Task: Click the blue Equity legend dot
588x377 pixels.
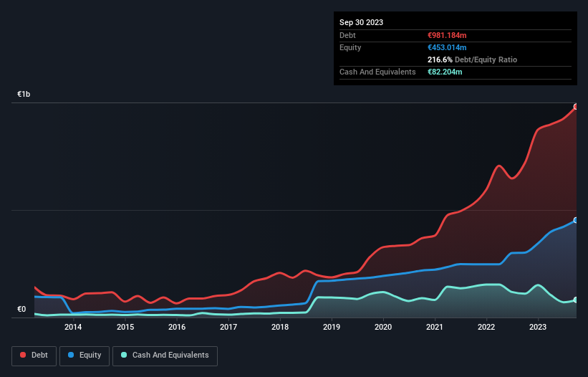Action: click(71, 355)
